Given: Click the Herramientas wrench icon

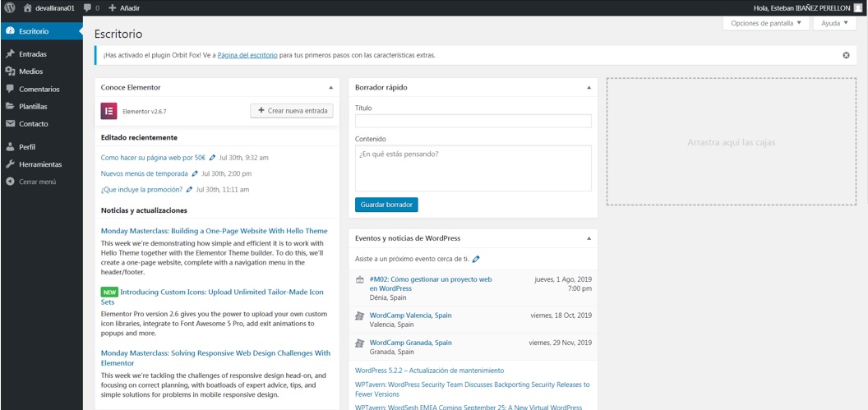Looking at the screenshot, I should (x=10, y=164).
